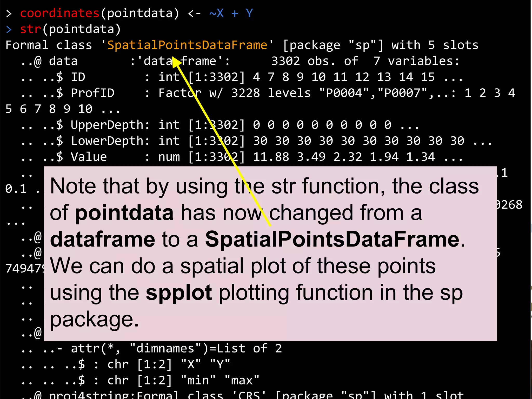
Task: Select the orange 'SpatialPointsDataFrame' class name
Action: tap(187, 45)
